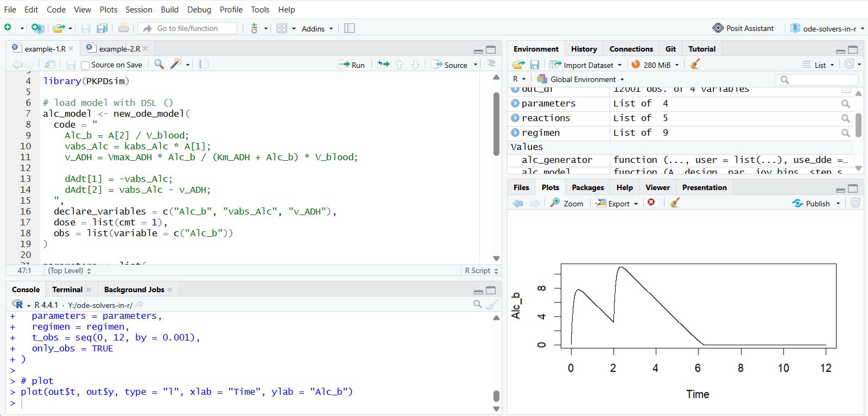
Task: Re-run previous code region icon
Action: click(x=384, y=65)
